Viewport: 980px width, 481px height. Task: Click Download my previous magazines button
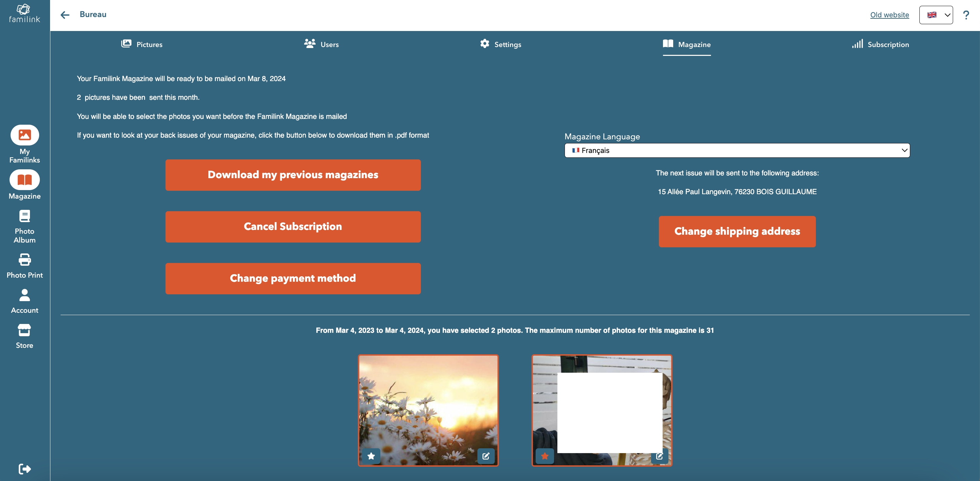pos(293,175)
